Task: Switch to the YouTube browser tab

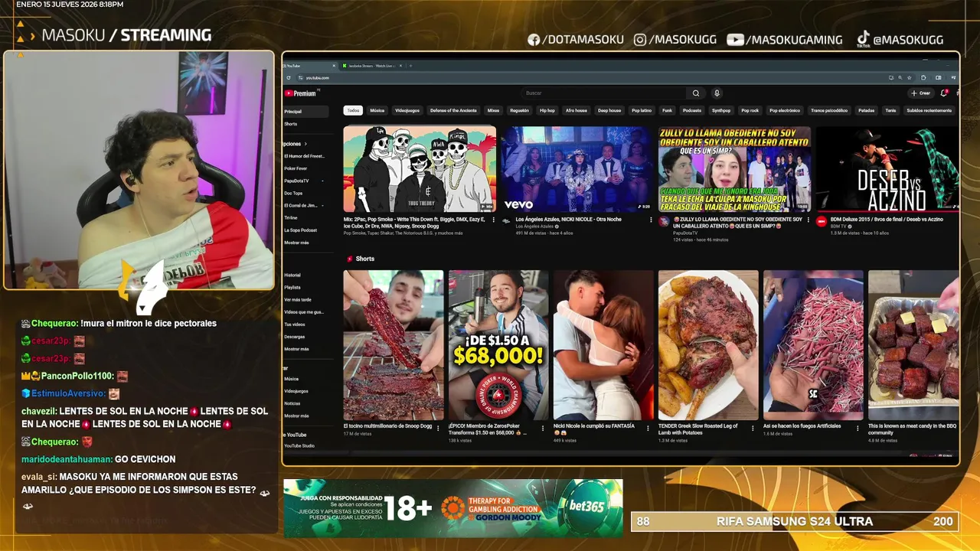Action: 310,66
